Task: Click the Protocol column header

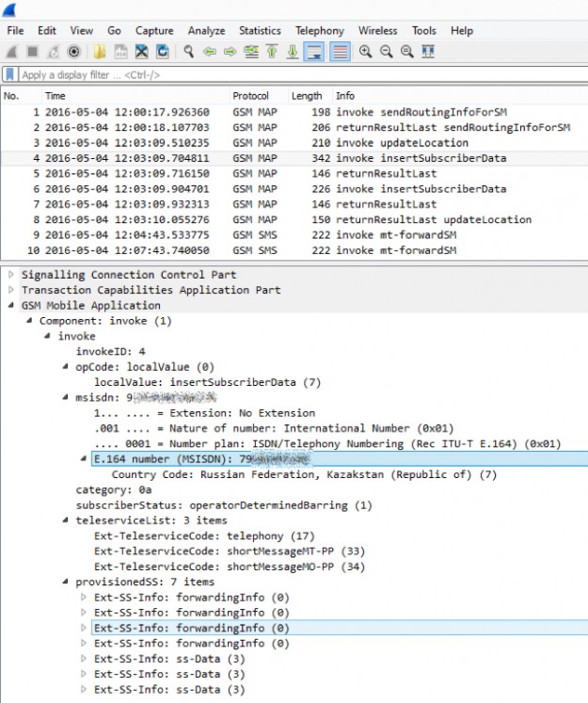Action: coord(250,96)
